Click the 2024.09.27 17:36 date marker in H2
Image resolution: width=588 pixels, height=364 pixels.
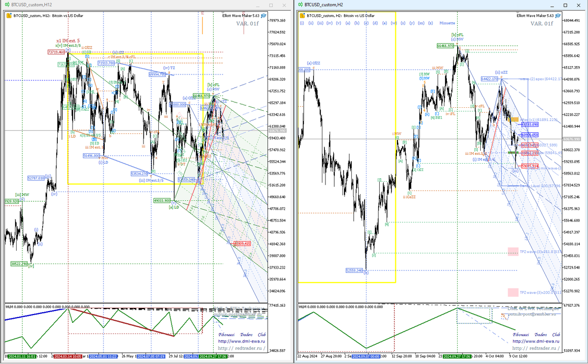point(457,357)
